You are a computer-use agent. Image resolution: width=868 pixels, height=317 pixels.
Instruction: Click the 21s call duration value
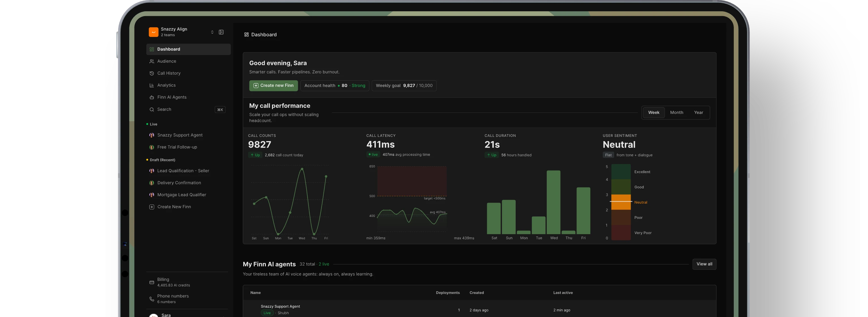click(492, 145)
